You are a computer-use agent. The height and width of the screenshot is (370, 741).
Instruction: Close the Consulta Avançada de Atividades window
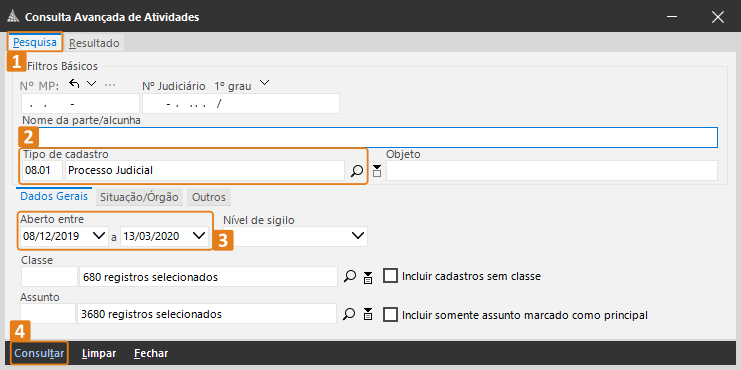tap(717, 17)
